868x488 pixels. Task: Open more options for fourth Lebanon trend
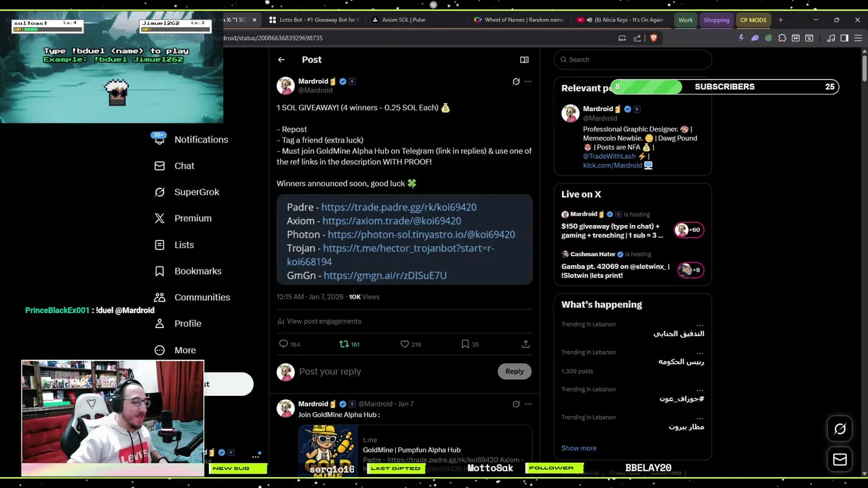tap(700, 418)
